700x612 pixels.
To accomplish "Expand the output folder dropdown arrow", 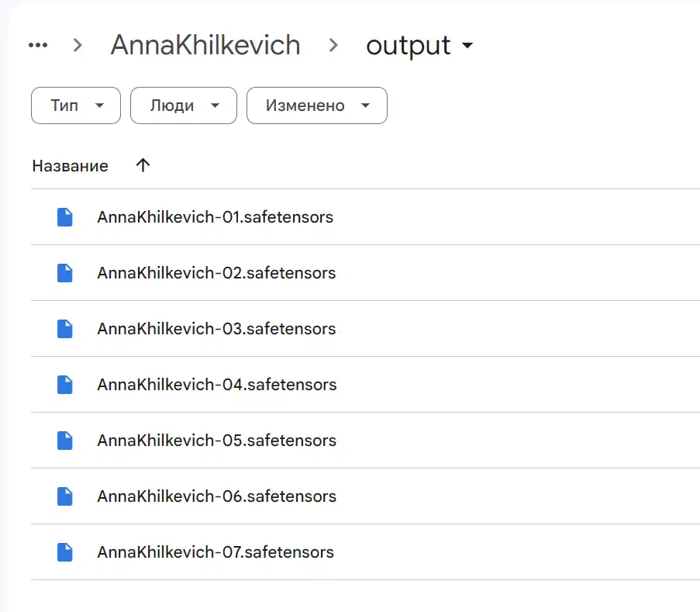I will click(467, 45).
